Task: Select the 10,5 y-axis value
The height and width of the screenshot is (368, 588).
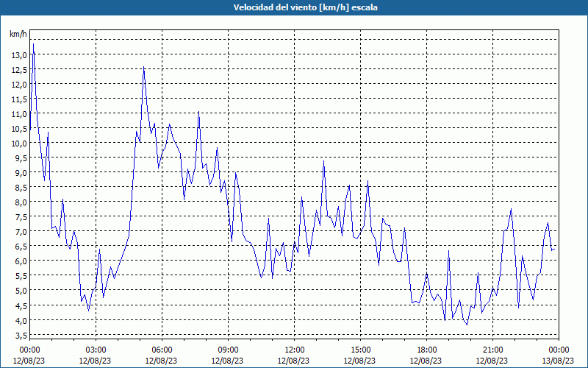Action: pos(19,128)
